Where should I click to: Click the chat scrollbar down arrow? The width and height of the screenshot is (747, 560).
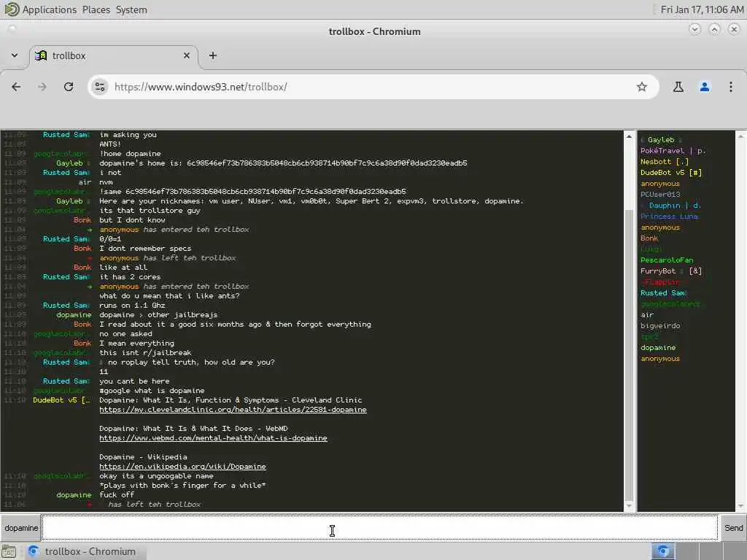pos(629,506)
